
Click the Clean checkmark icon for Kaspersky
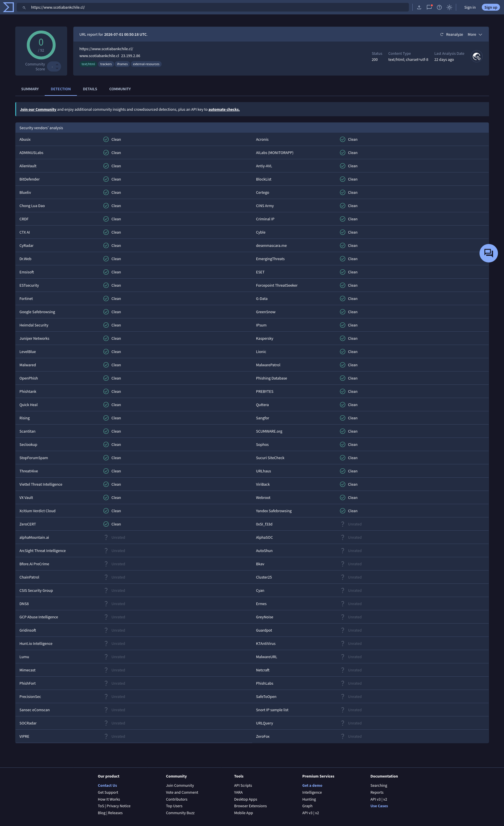click(x=342, y=338)
